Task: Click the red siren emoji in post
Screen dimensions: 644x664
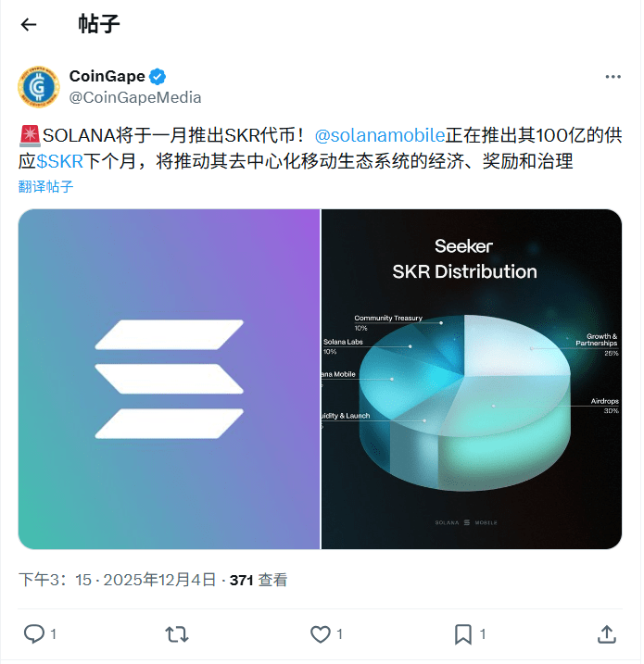Action: pyautogui.click(x=30, y=135)
